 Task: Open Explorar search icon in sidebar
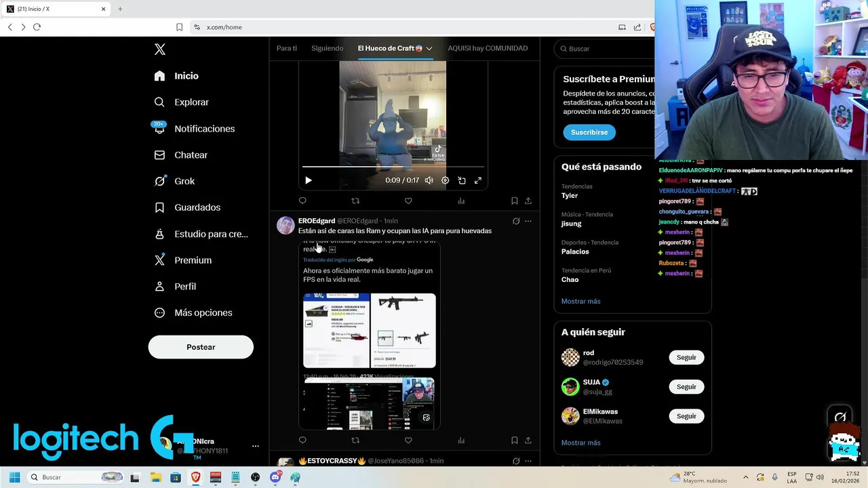coord(159,102)
